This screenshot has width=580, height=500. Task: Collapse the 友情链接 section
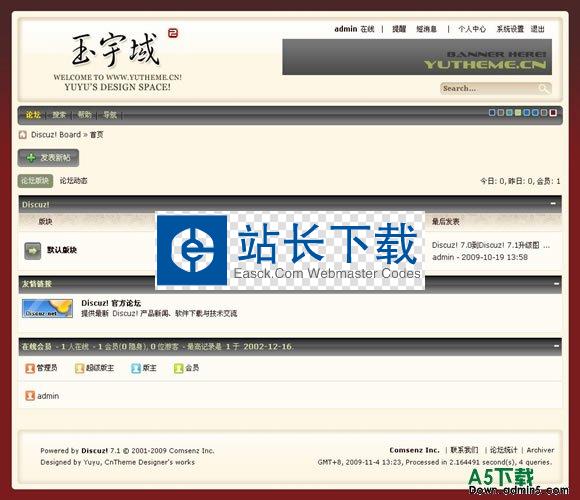[x=556, y=284]
